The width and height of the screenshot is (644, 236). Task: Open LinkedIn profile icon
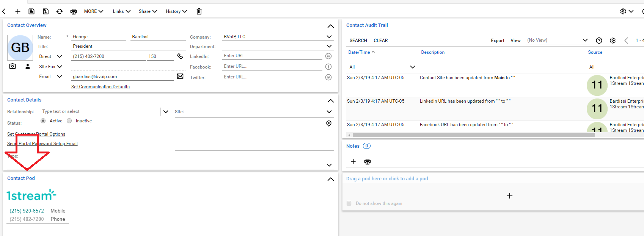coord(328,56)
